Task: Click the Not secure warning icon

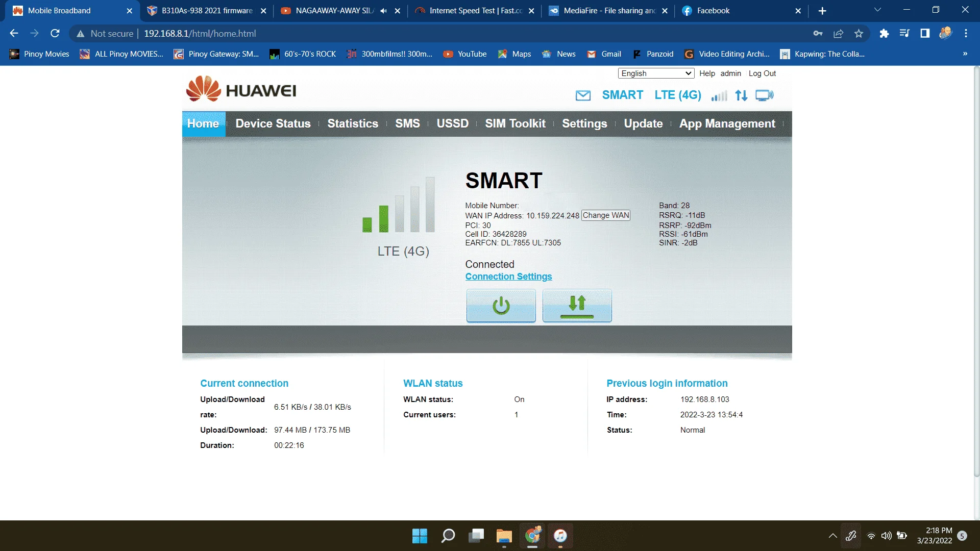Action: tap(80, 34)
